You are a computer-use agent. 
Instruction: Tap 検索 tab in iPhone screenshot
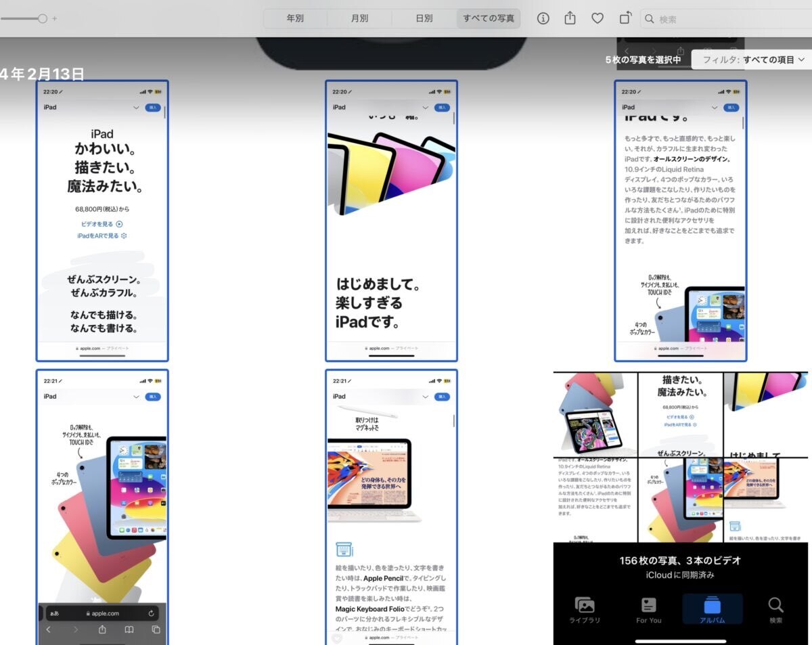(775, 609)
